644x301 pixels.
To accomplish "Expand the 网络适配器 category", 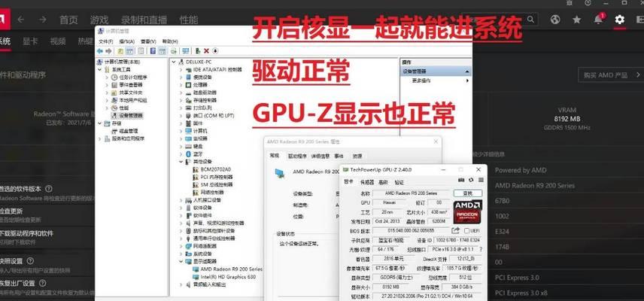I will tap(181, 246).
